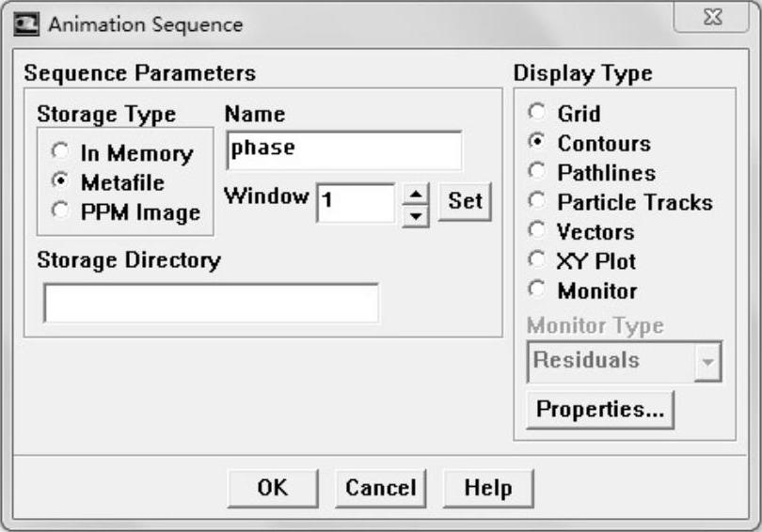
Task: Click the Properties... button
Action: point(599,410)
